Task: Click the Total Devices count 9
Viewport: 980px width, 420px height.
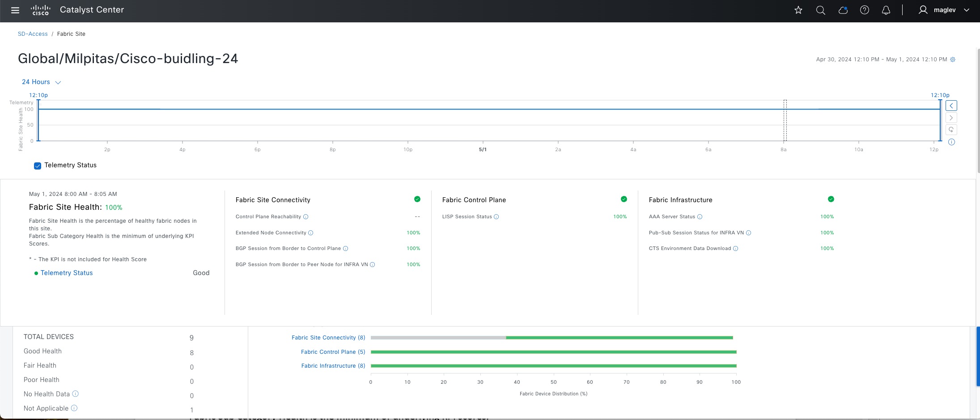Action: click(x=191, y=338)
